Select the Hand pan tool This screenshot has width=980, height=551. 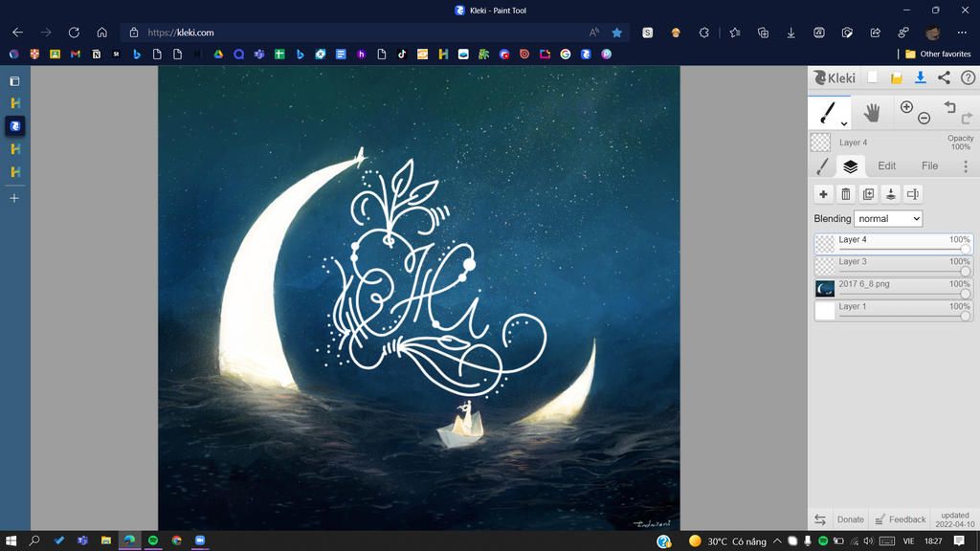pyautogui.click(x=871, y=113)
